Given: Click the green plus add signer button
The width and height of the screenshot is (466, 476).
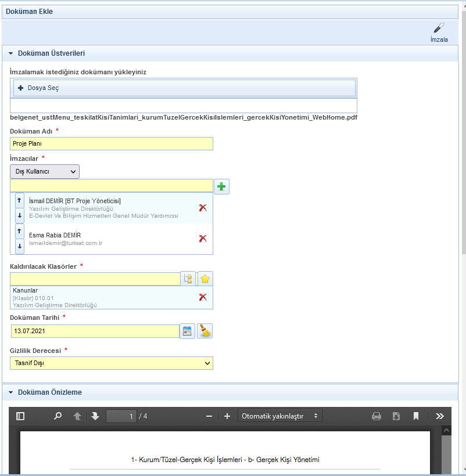Looking at the screenshot, I should coord(222,186).
